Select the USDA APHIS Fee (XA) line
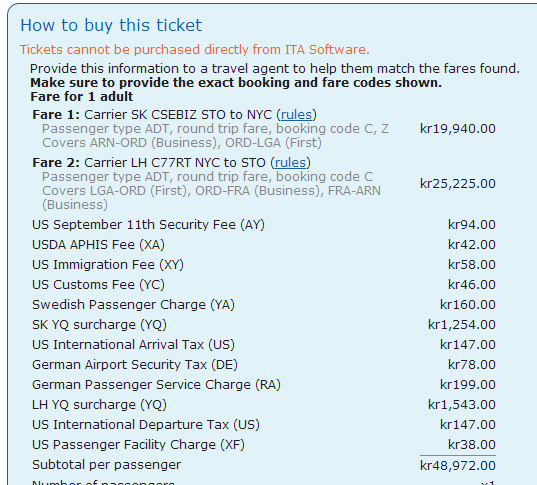 pos(264,245)
